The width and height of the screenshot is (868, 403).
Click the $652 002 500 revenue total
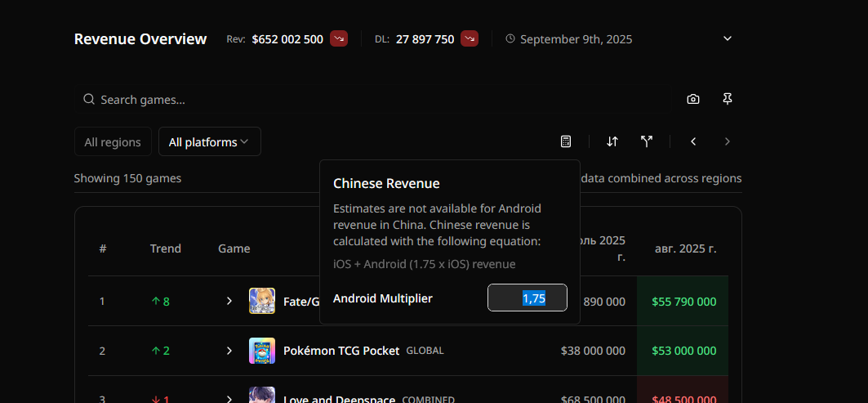pos(287,39)
